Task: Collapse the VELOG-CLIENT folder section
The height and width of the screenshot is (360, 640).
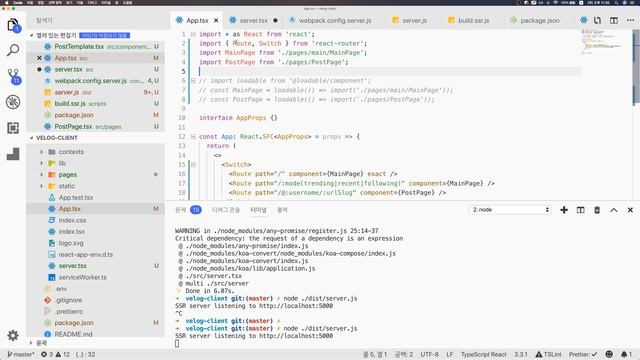Action: (x=31, y=138)
